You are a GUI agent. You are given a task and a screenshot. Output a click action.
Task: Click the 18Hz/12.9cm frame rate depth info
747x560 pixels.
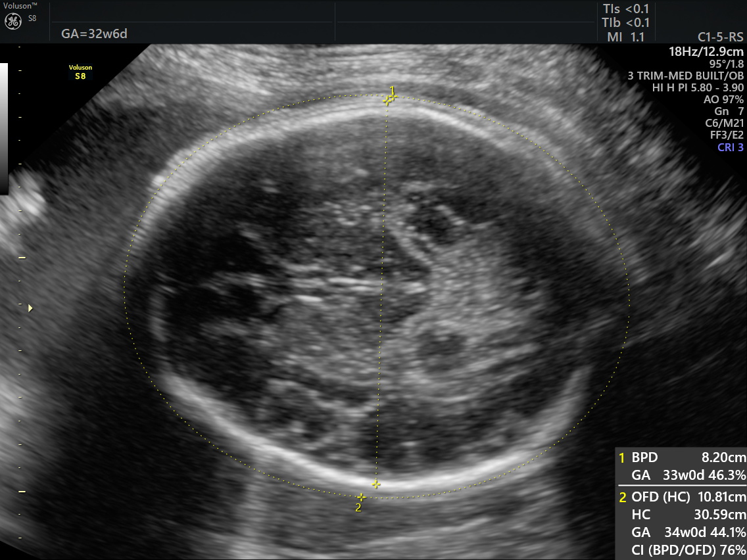click(x=706, y=51)
